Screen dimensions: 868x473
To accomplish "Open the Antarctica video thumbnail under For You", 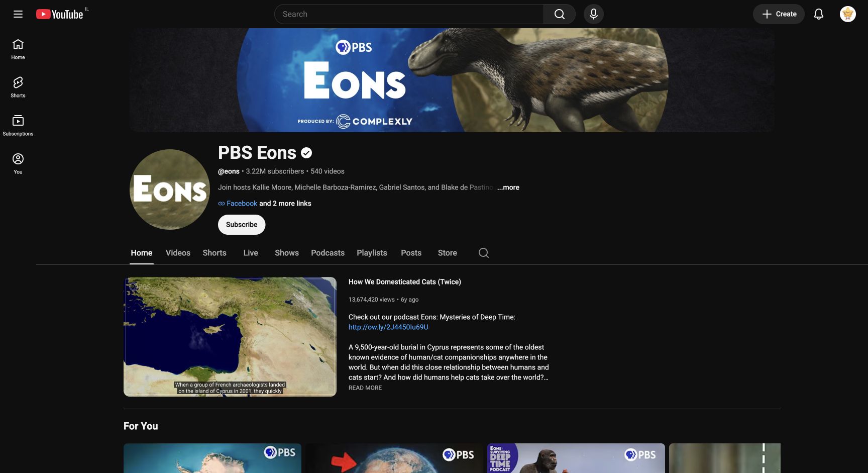I will [x=212, y=458].
